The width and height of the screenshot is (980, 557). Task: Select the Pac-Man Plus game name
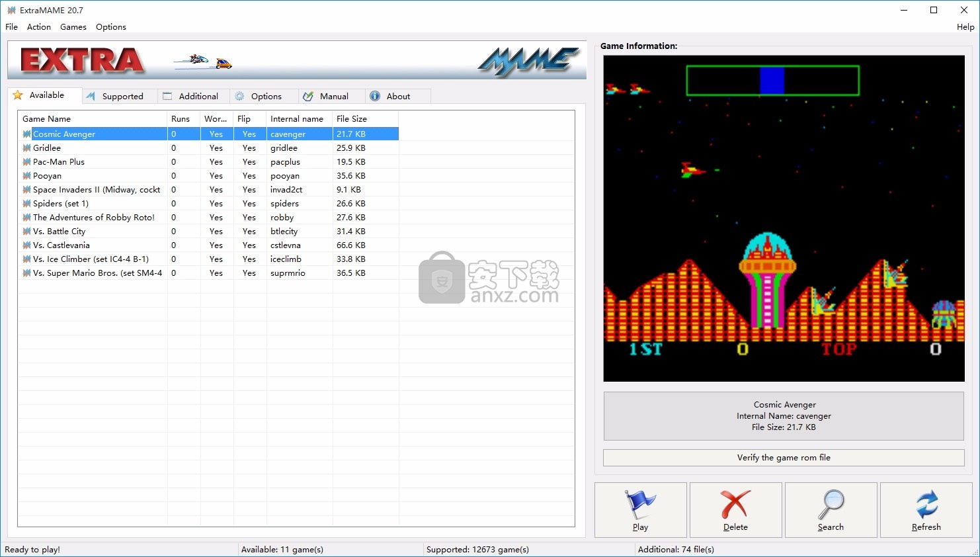(59, 162)
